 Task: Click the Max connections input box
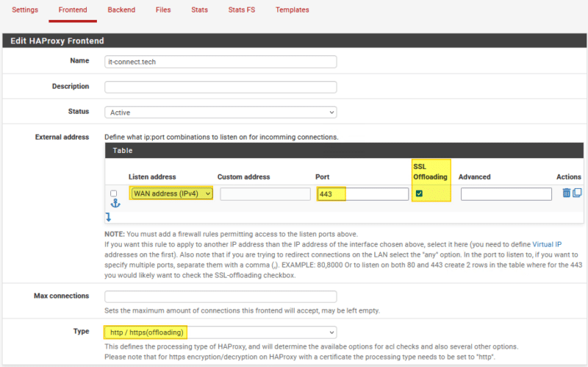coord(220,296)
